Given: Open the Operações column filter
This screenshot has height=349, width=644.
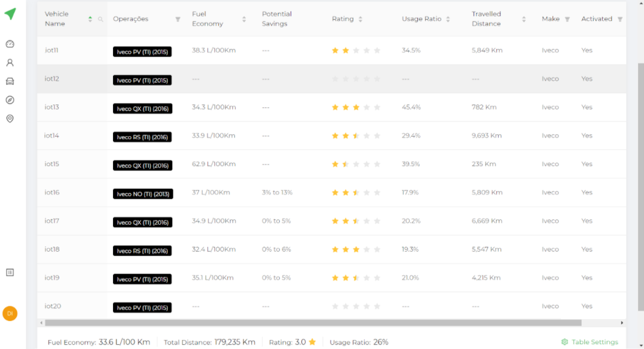Looking at the screenshot, I should point(178,19).
